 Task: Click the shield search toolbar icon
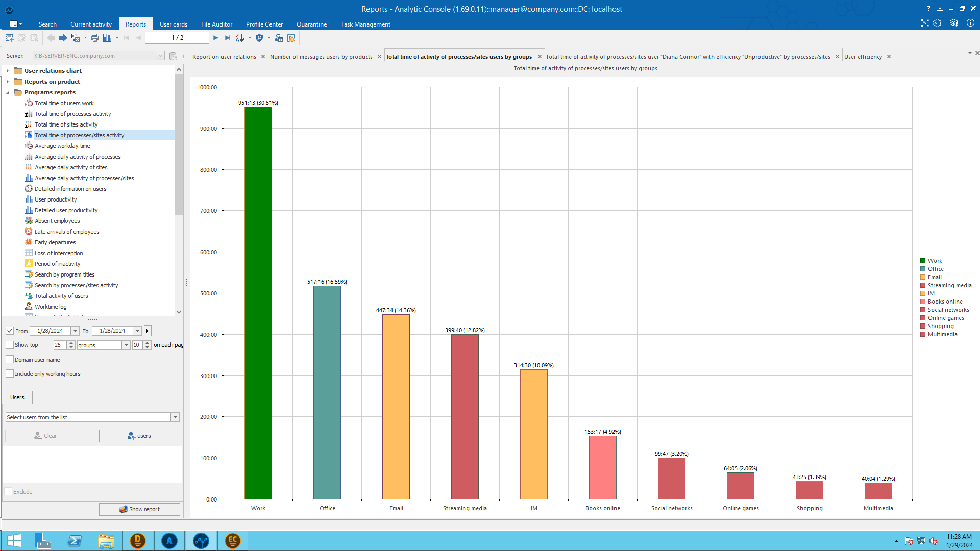(x=259, y=38)
